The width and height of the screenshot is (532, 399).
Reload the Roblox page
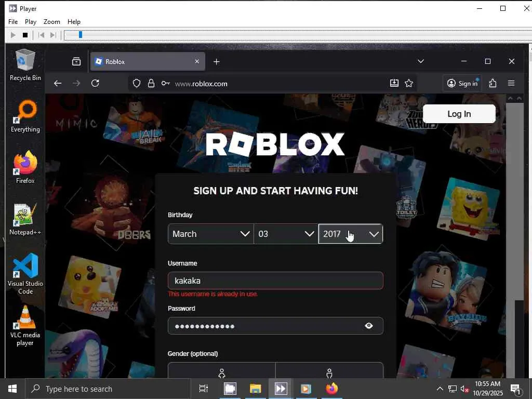pyautogui.click(x=96, y=83)
